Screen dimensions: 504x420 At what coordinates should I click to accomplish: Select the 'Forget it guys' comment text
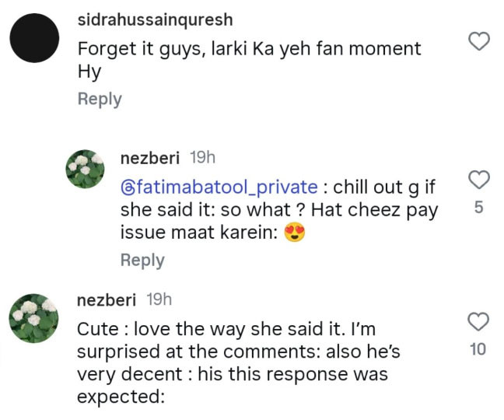click(x=249, y=48)
